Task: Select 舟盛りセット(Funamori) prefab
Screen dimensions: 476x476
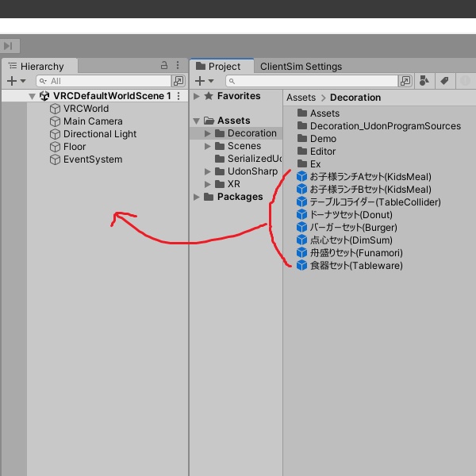Action: tap(350, 253)
